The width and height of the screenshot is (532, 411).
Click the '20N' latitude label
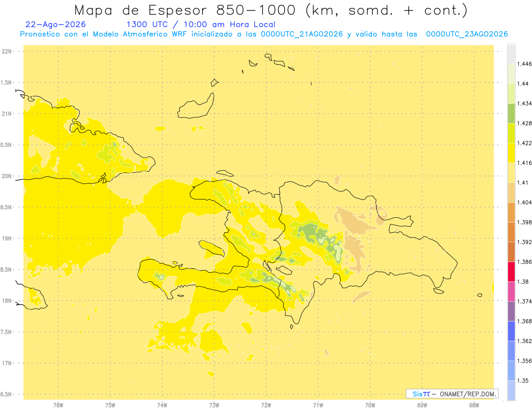coord(8,176)
